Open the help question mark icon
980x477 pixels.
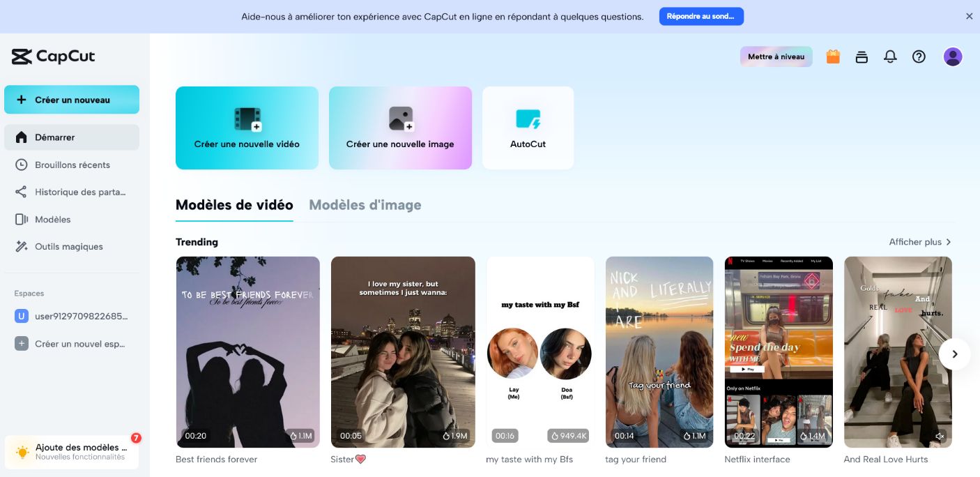click(x=919, y=57)
